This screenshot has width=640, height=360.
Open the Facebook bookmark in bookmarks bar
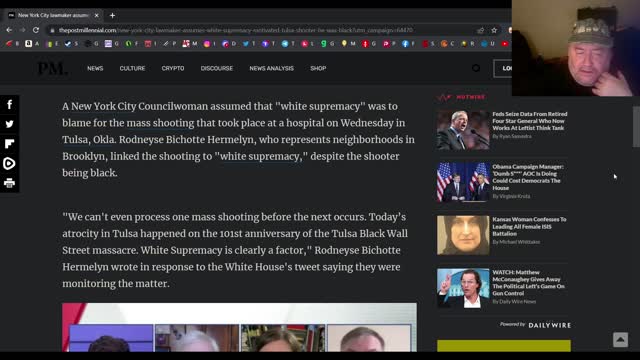(405, 44)
